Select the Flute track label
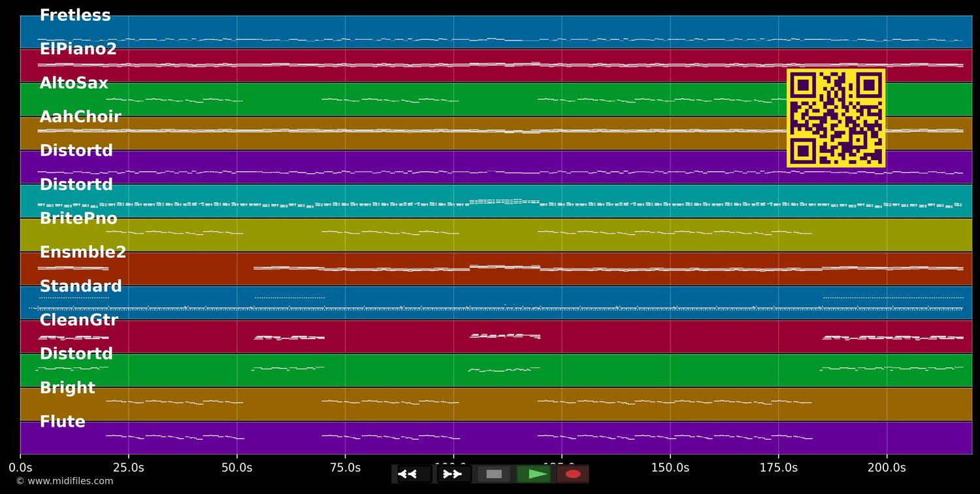This screenshot has height=494, width=980. (63, 422)
